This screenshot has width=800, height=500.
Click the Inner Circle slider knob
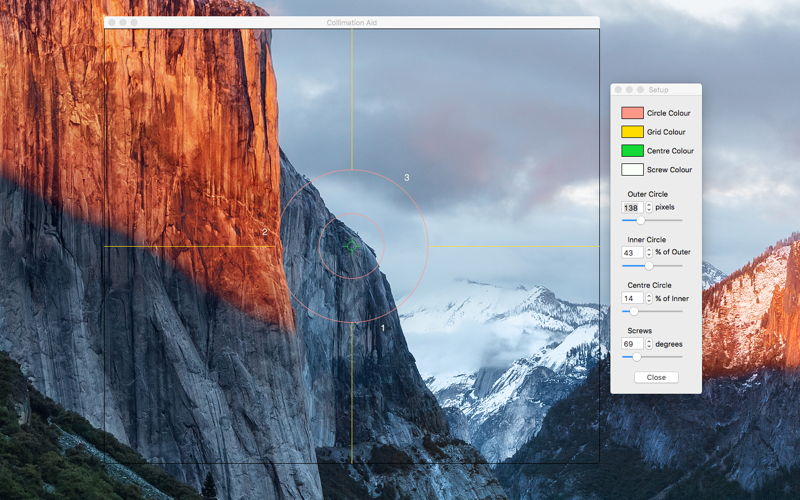coord(648,266)
